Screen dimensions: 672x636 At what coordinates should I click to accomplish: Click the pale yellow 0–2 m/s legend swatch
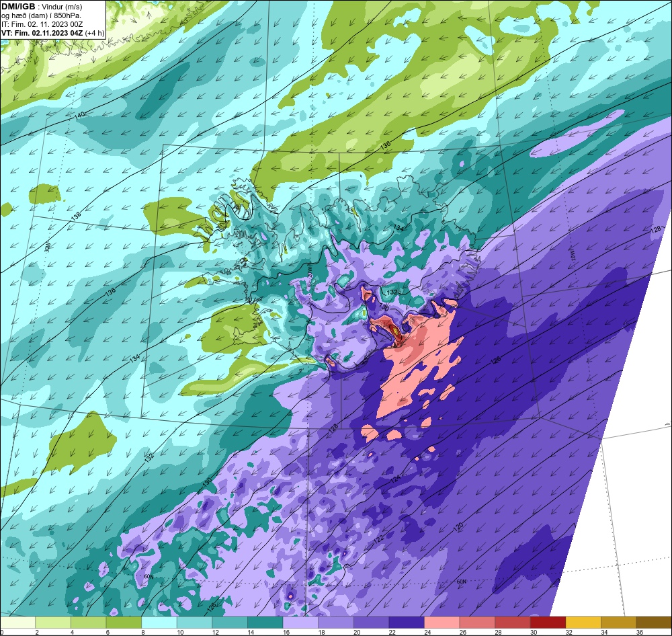[18, 623]
